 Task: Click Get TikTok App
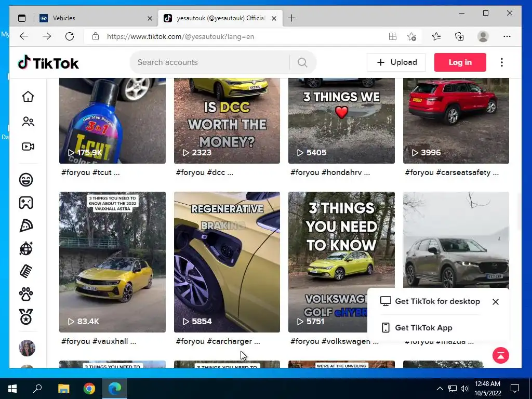[417, 328]
